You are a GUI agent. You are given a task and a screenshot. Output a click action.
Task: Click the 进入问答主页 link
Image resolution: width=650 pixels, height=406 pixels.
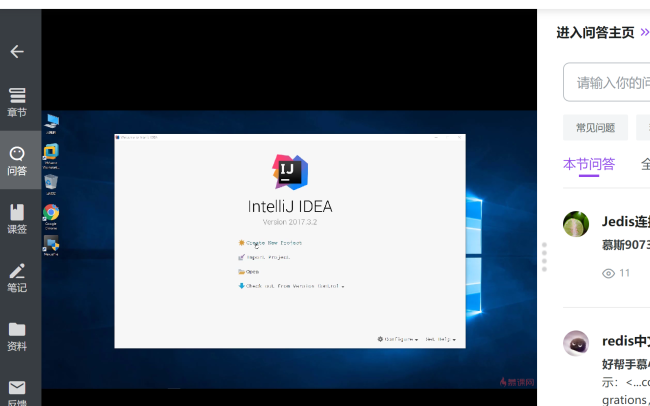[602, 32]
